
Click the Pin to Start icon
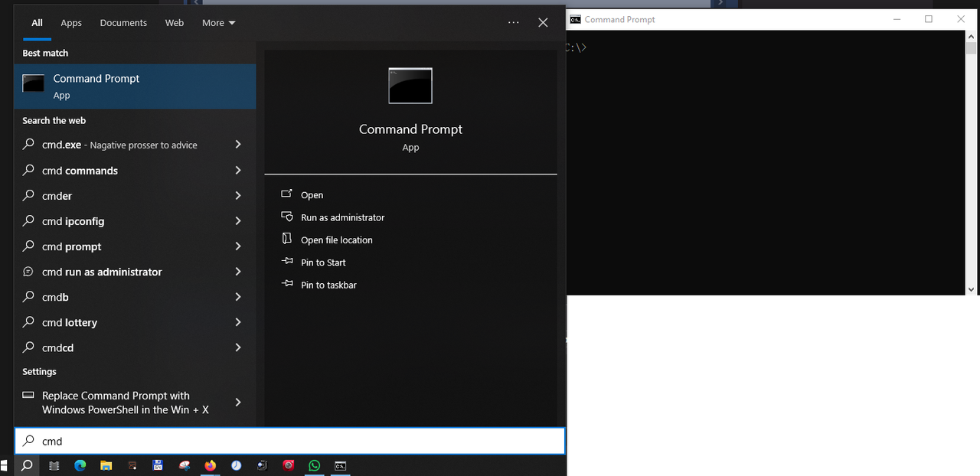click(287, 262)
